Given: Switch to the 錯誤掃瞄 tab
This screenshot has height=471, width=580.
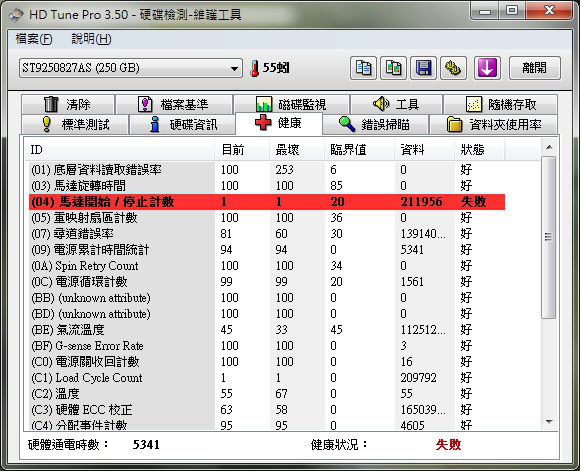Looking at the screenshot, I should (x=375, y=124).
